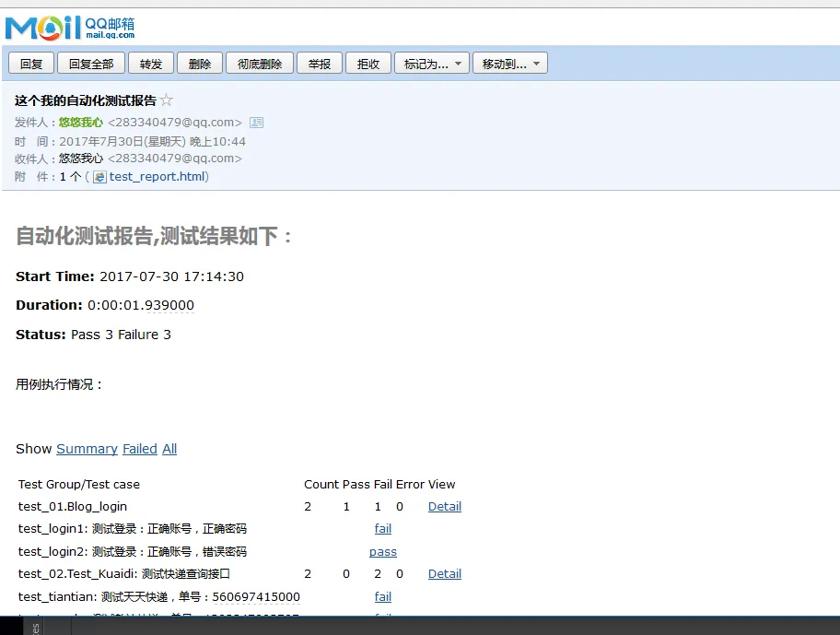Viewport: 840px width, 635px height.
Task: Open Detail for test_01.Blog_login
Action: click(445, 506)
